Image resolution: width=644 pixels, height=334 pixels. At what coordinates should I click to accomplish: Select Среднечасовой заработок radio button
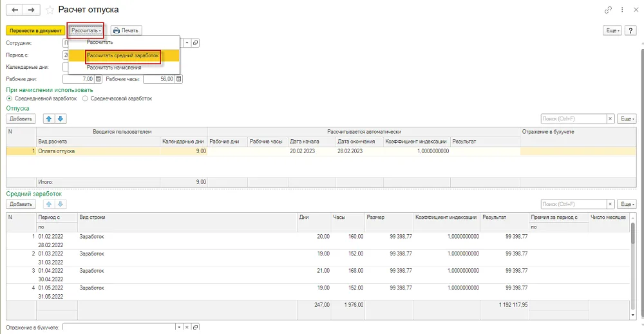(x=85, y=98)
